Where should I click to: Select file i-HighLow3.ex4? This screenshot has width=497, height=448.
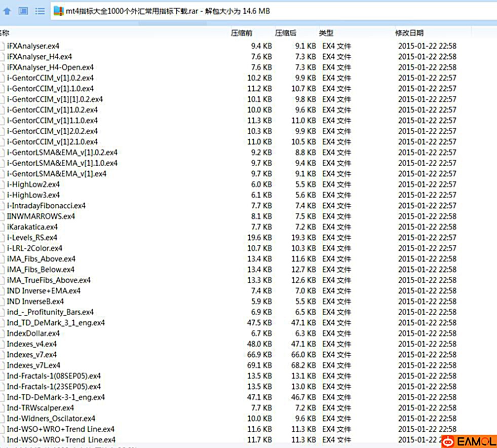[x=33, y=195]
